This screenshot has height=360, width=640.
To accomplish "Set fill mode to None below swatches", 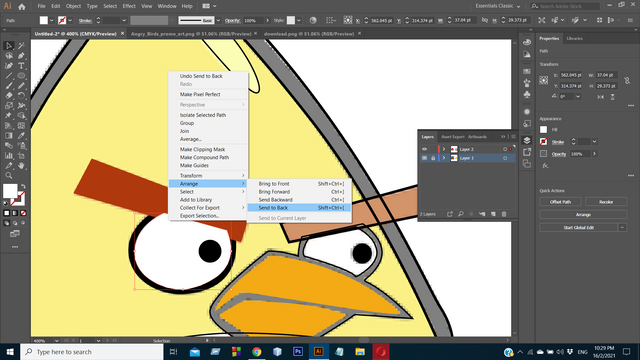I will 23,213.
